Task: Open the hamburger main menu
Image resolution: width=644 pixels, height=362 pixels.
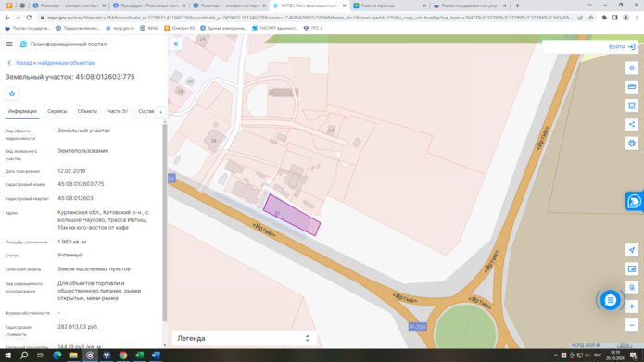Action: tap(9, 44)
